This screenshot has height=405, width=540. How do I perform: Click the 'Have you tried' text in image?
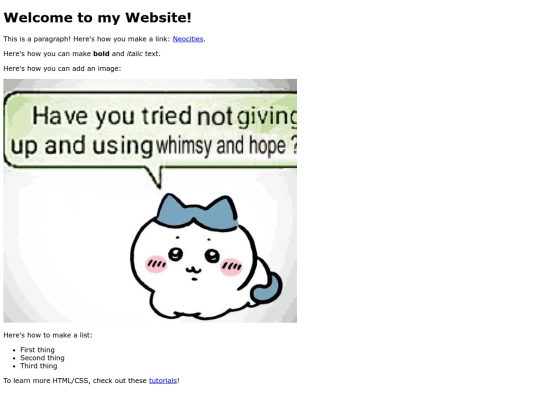click(x=112, y=116)
